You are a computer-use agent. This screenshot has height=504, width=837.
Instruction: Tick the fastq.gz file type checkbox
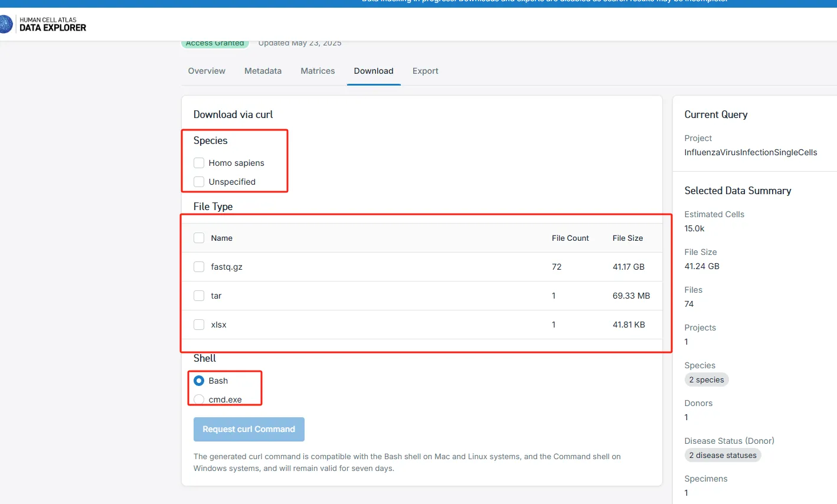point(199,267)
